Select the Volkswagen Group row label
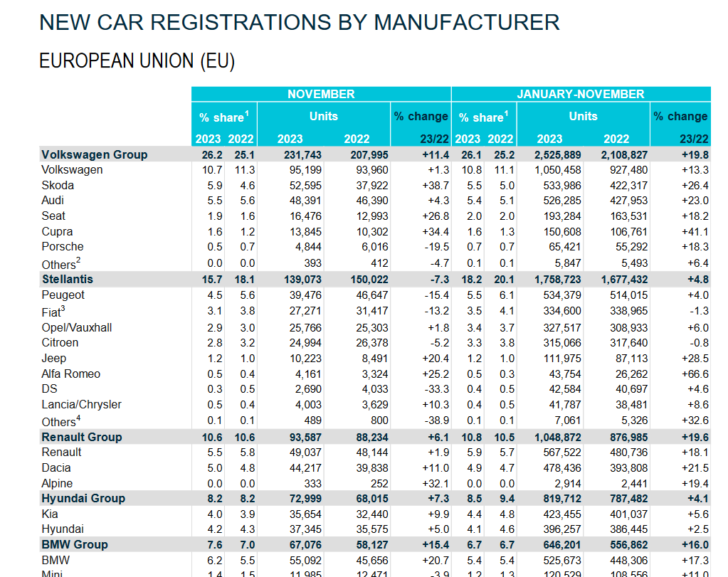 95,154
